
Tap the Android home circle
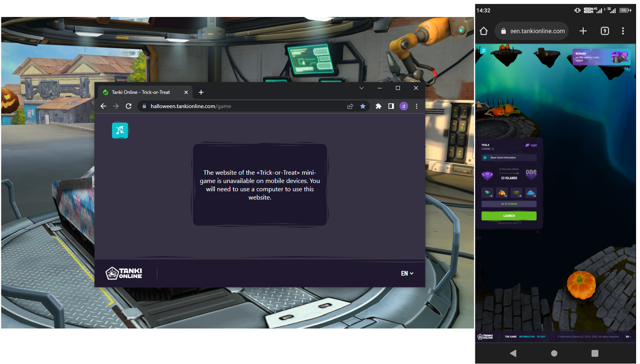coord(554,353)
